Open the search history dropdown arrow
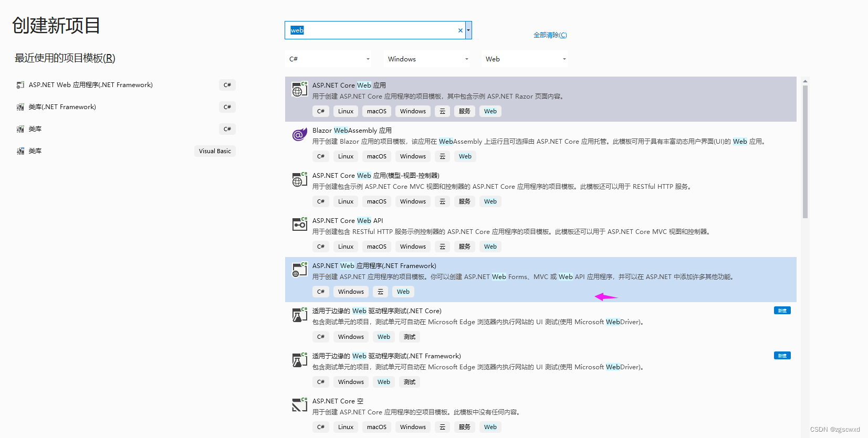Image resolution: width=868 pixels, height=438 pixels. pyautogui.click(x=468, y=30)
